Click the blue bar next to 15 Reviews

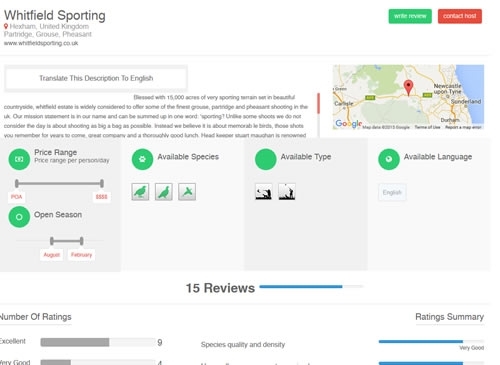(x=311, y=286)
